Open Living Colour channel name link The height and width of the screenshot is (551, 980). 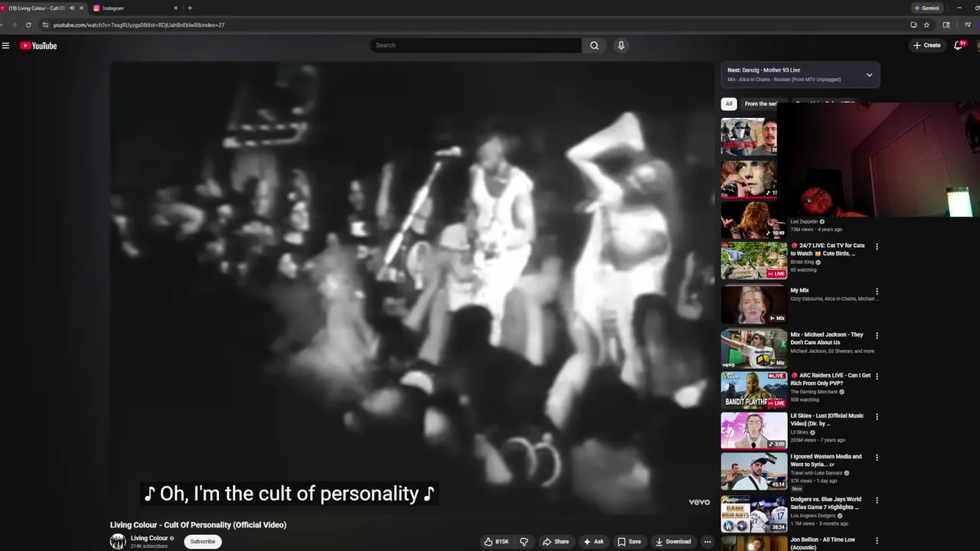tap(149, 538)
